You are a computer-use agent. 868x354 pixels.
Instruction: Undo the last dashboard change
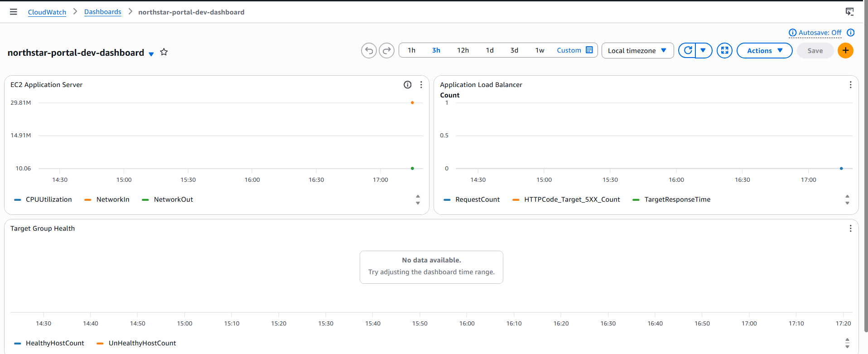point(369,50)
